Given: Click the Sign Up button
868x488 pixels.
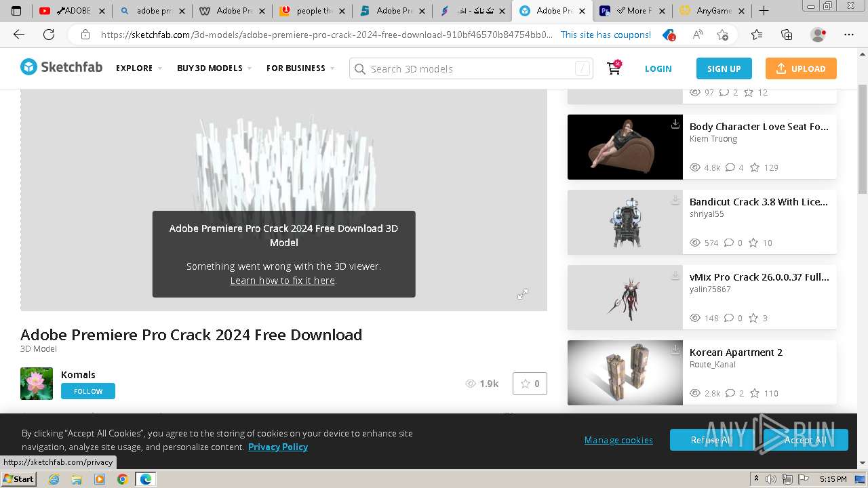Looking at the screenshot, I should 724,68.
